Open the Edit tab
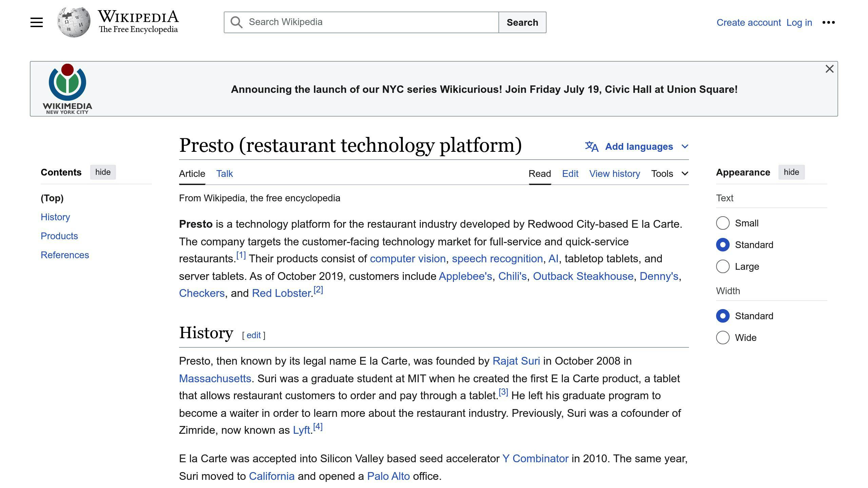Viewport: 868px width, 488px height. tap(570, 174)
